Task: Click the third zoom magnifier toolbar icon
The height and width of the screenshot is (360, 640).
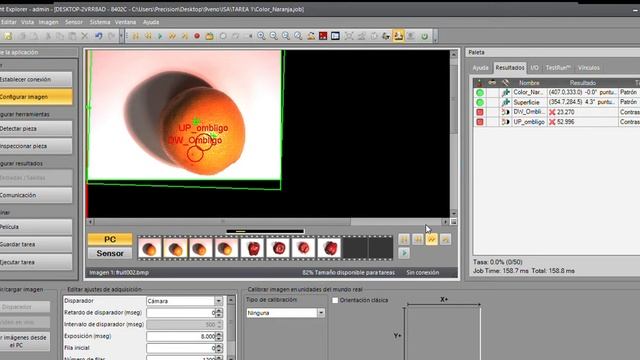Action: (286, 36)
